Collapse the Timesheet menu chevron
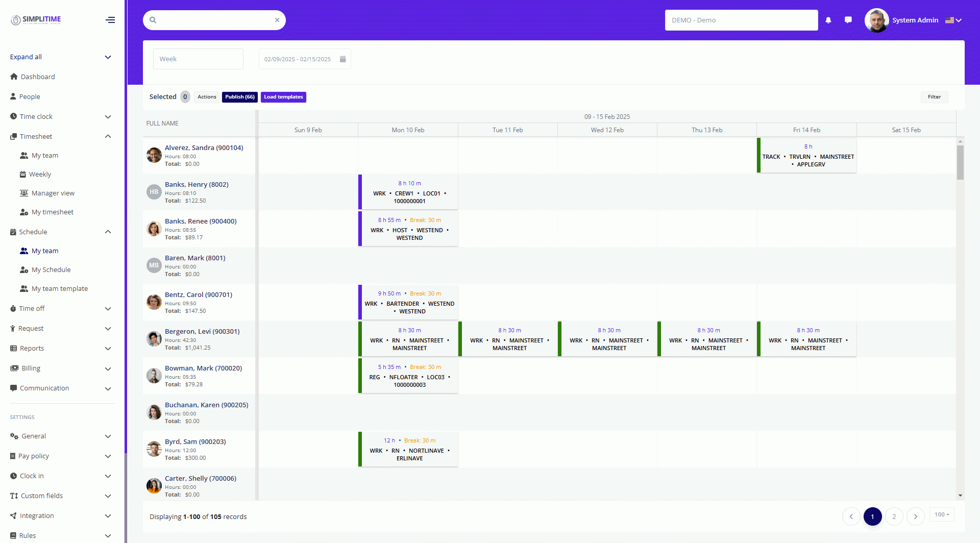 click(108, 136)
